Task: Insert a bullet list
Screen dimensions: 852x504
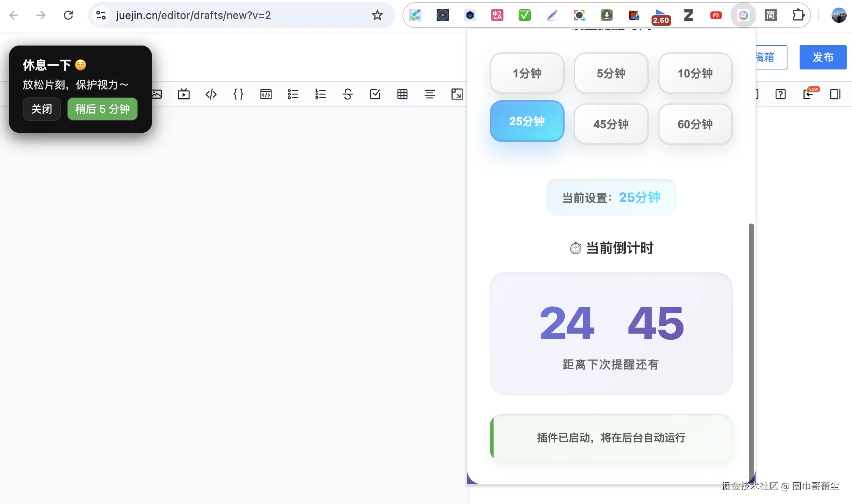Action: tap(293, 94)
